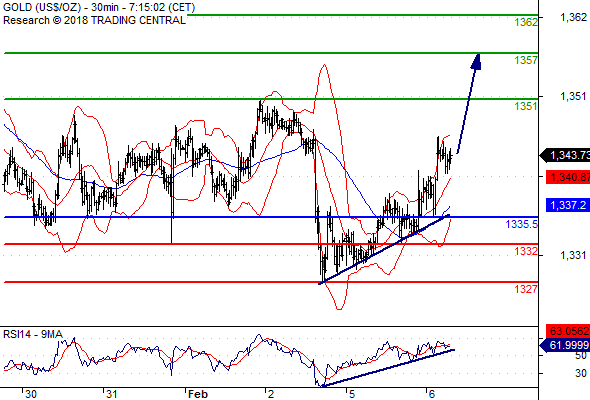Click the red 63.0562 RSI value tag
Image resolution: width=590 pixels, height=400 pixels.
(x=568, y=331)
